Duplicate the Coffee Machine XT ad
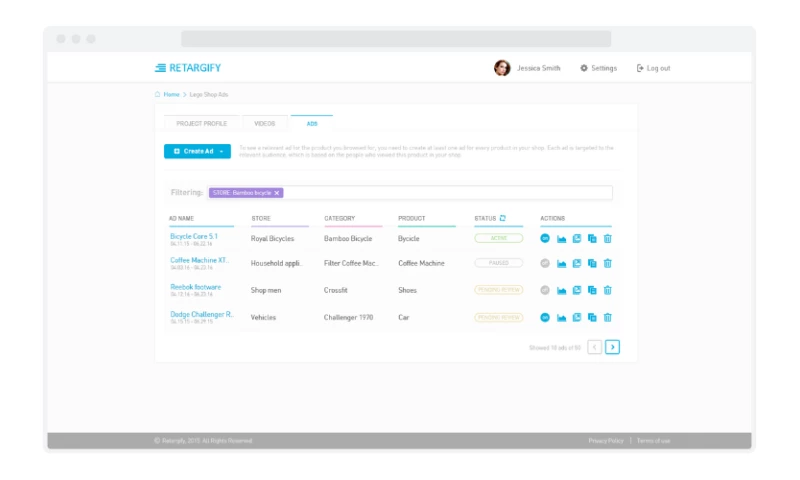Viewport: 800px width, 480px height. click(592, 264)
